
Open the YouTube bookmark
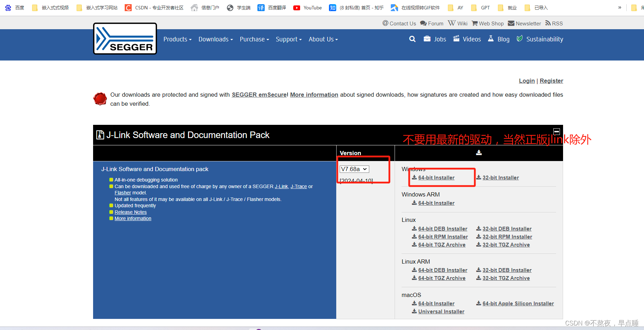coord(307,8)
